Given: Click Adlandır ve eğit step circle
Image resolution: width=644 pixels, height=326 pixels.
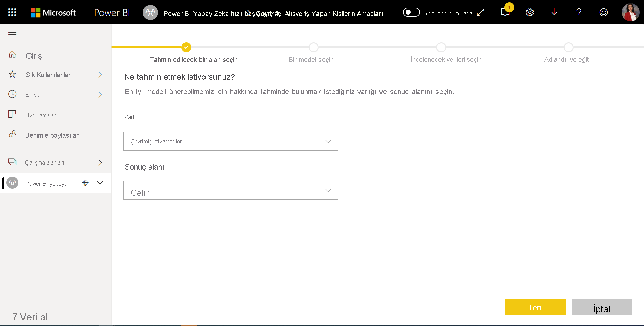Looking at the screenshot, I should [x=569, y=47].
